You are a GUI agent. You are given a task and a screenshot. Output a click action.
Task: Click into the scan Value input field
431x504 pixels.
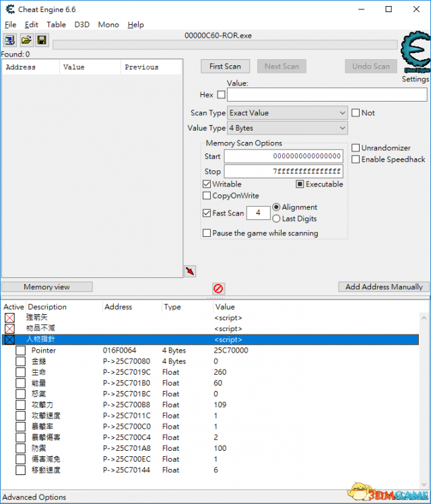coord(327,94)
